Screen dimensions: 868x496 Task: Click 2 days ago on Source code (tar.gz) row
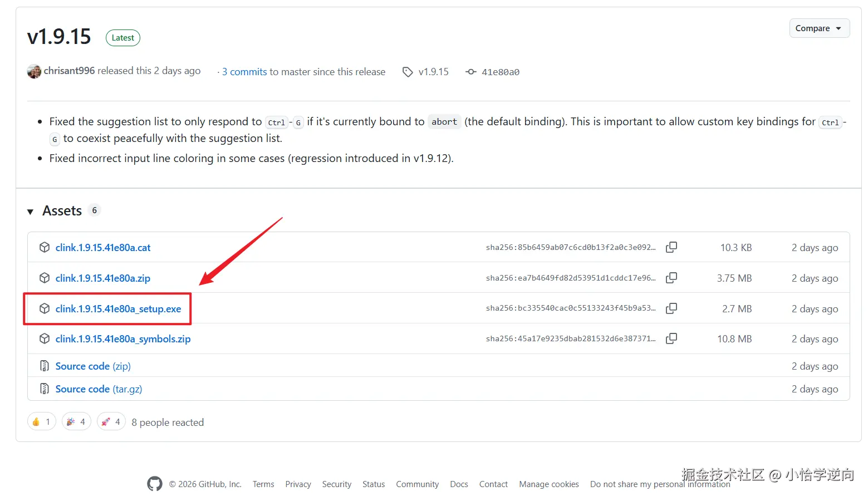[815, 389]
